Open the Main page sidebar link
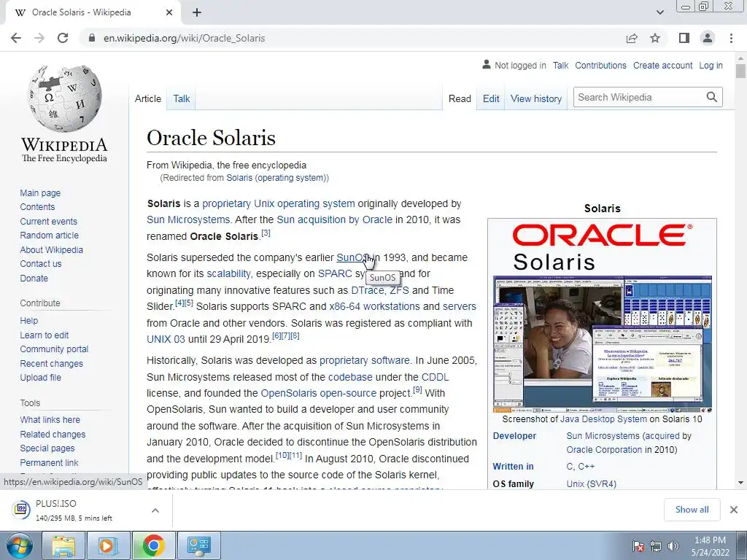747x560 pixels. point(40,192)
